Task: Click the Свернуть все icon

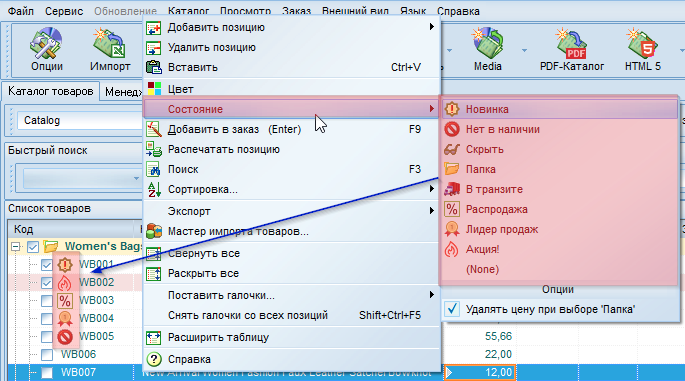Action: tap(154, 253)
